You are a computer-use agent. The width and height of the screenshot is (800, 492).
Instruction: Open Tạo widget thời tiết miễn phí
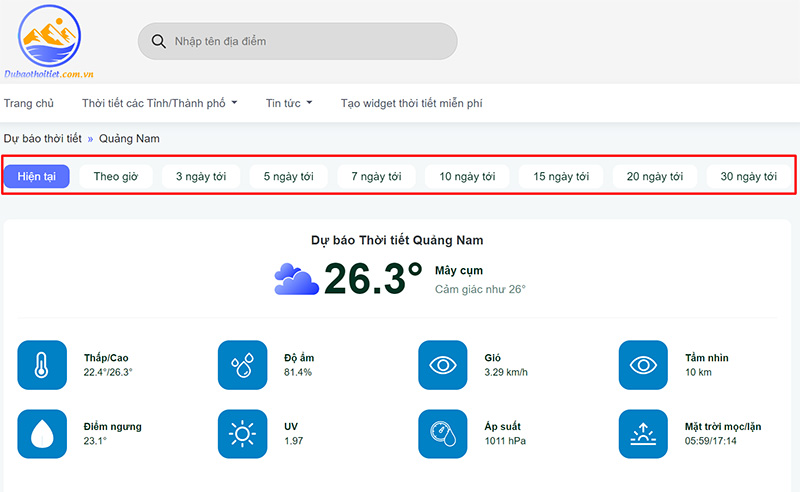click(x=411, y=103)
